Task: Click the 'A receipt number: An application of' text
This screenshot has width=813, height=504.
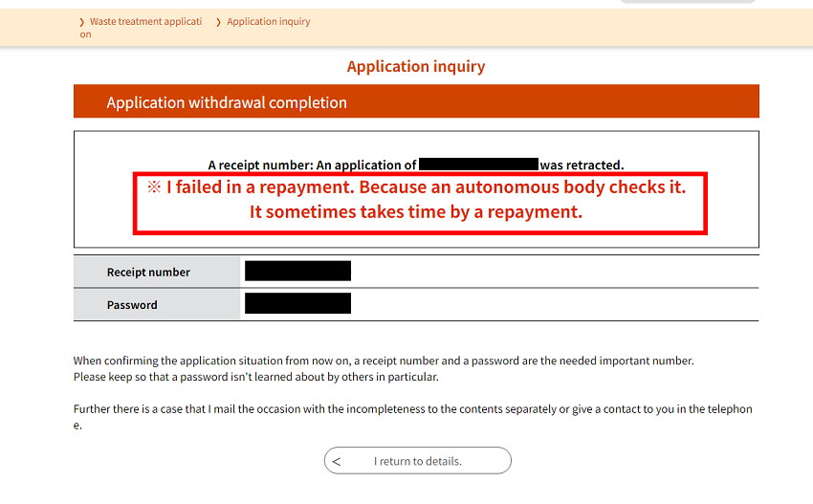Action: click(312, 164)
